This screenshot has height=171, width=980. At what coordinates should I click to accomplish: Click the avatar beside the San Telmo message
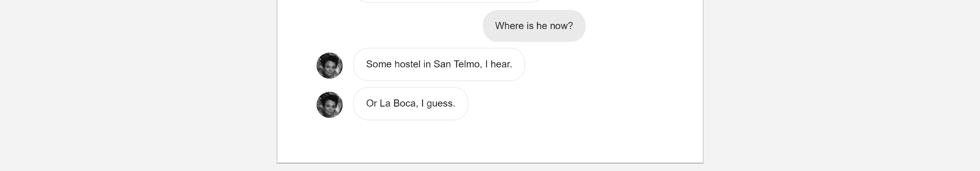(329, 66)
